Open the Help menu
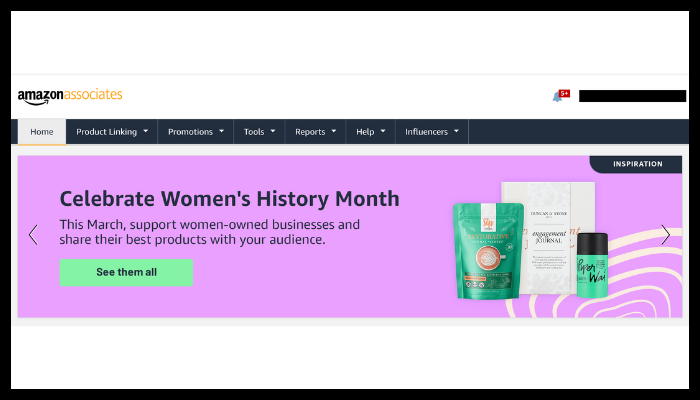This screenshot has width=700, height=400. 371,132
